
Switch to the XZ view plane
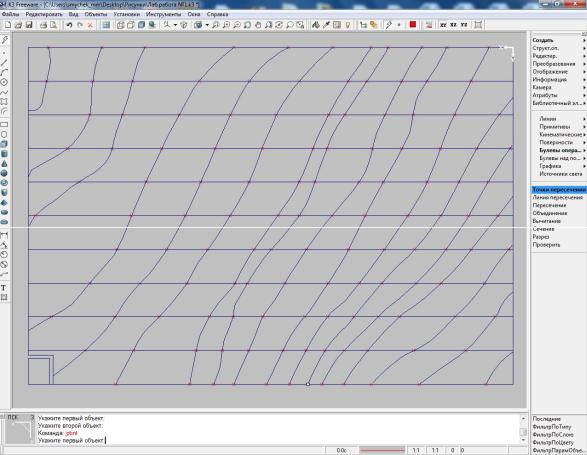(453, 25)
